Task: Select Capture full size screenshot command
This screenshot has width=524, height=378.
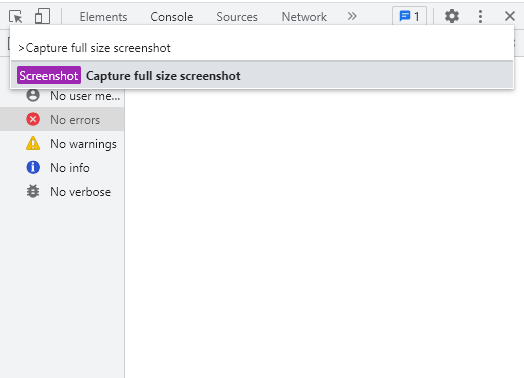Action: [x=262, y=75]
